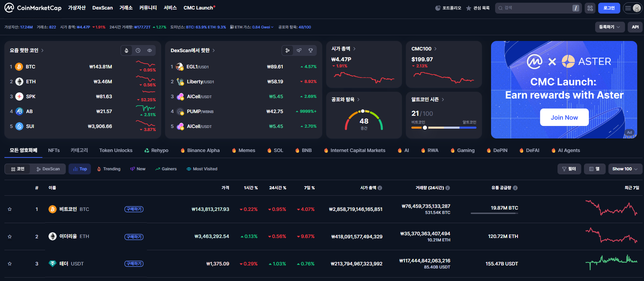Click the BTC coin icon in hot coins
Image resolution: width=644 pixels, height=281 pixels.
[19, 67]
